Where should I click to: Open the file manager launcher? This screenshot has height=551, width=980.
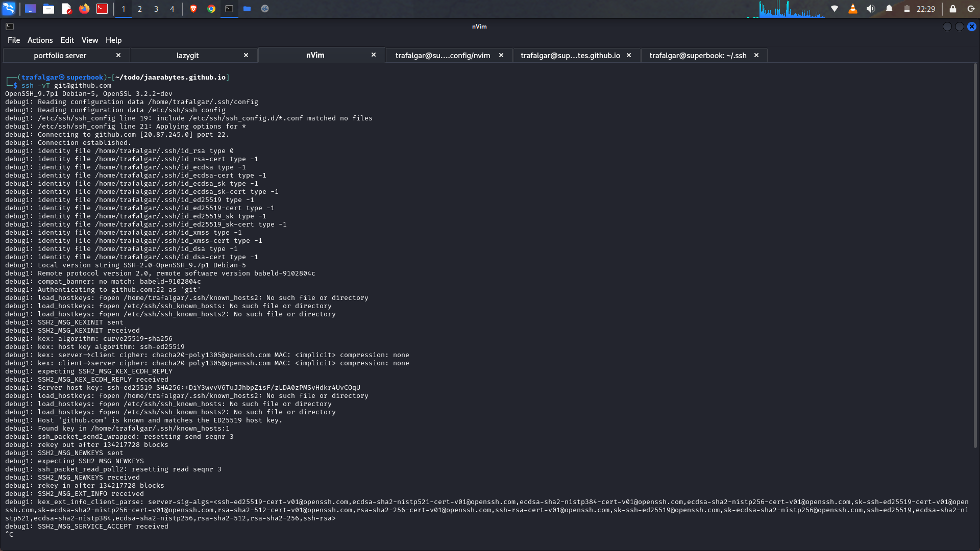click(48, 9)
